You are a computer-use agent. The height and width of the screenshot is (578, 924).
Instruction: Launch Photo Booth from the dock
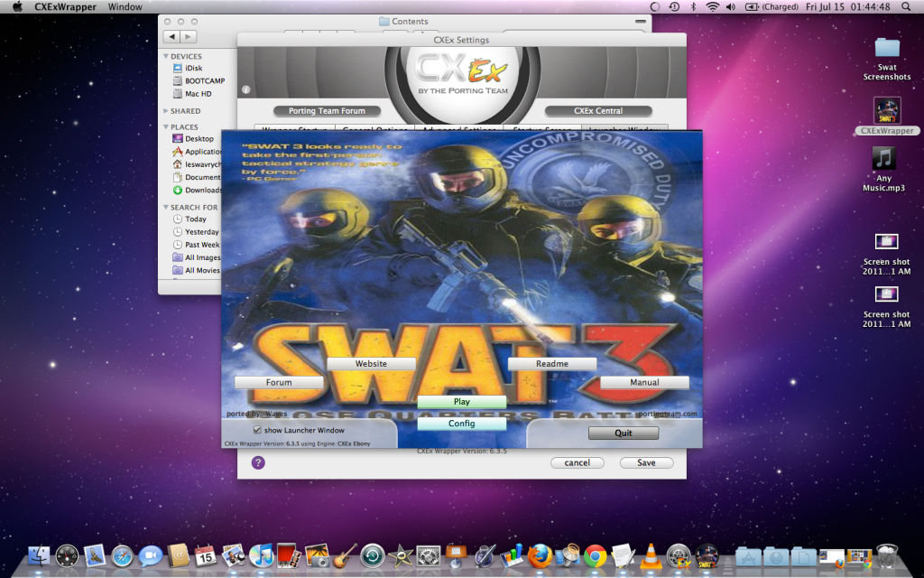(x=289, y=555)
